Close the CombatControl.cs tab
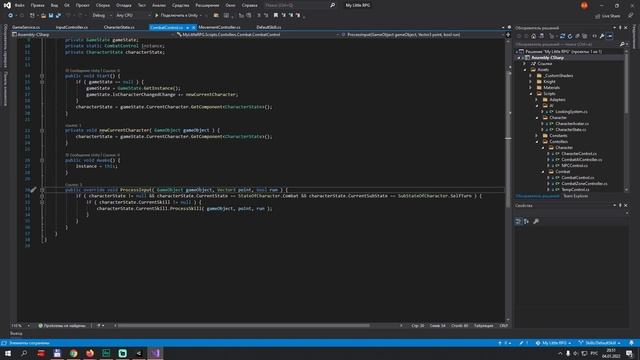This screenshot has height=360, width=640. (x=193, y=27)
